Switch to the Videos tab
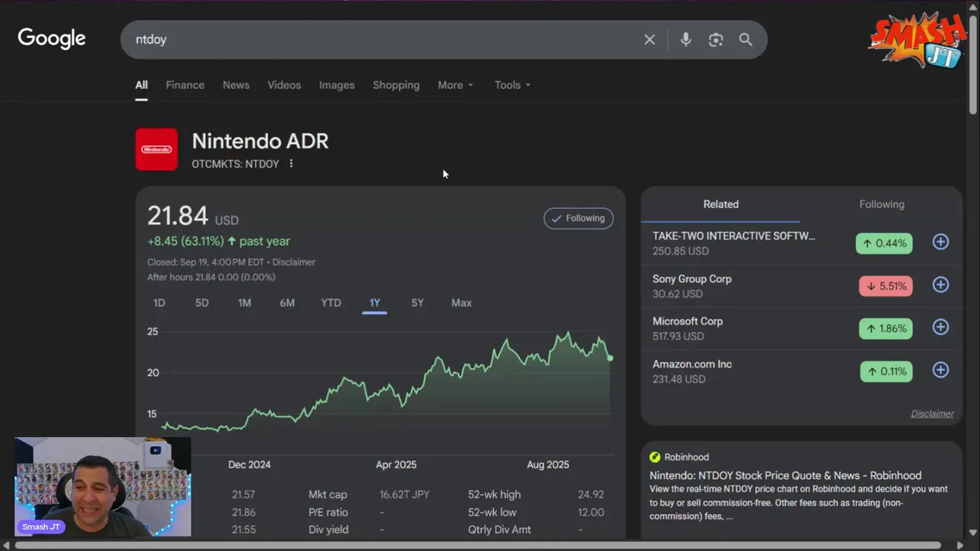Viewport: 980px width, 551px height. pos(284,85)
